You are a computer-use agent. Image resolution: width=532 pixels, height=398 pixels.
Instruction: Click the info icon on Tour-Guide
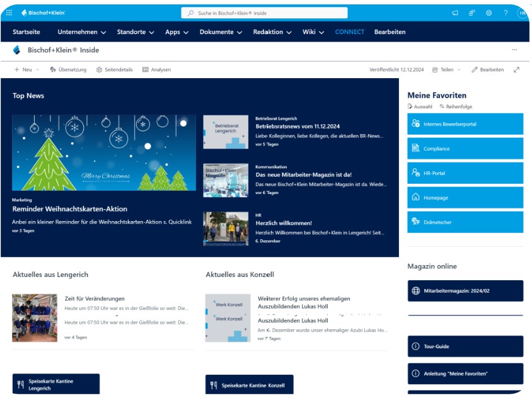click(x=415, y=346)
